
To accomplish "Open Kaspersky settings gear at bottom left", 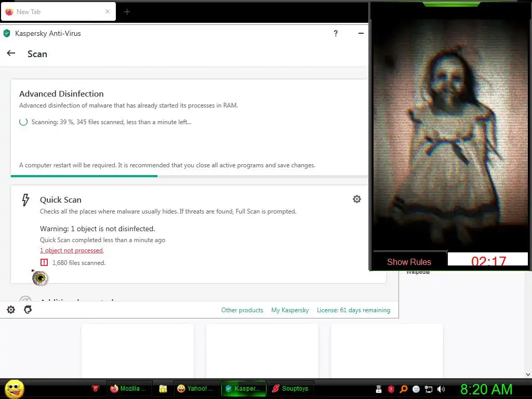I will point(11,310).
